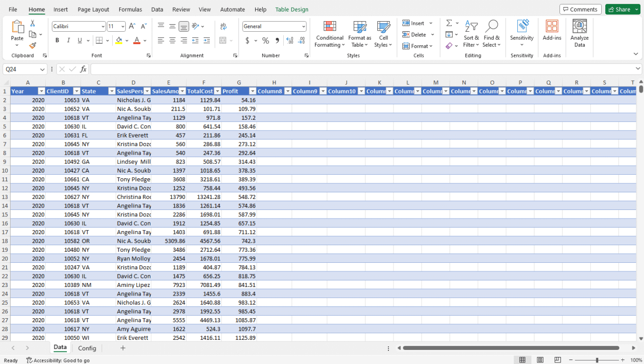The image size is (644, 364).
Task: Open the Comments panel
Action: [x=580, y=9]
